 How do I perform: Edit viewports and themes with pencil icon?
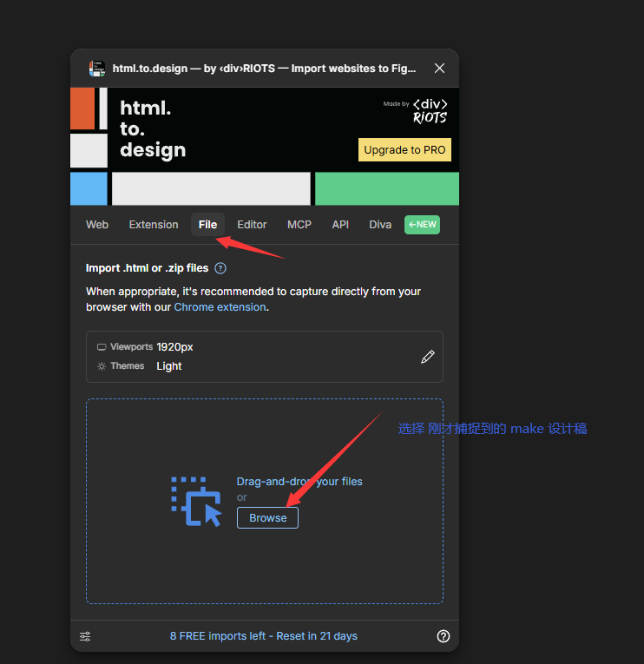428,357
